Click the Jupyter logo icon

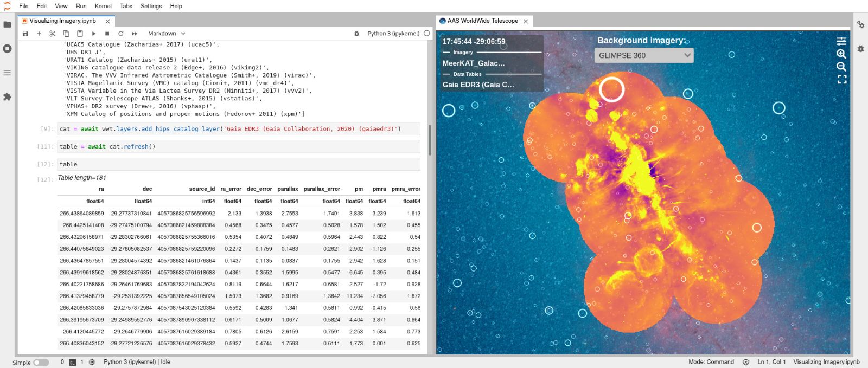click(x=7, y=6)
